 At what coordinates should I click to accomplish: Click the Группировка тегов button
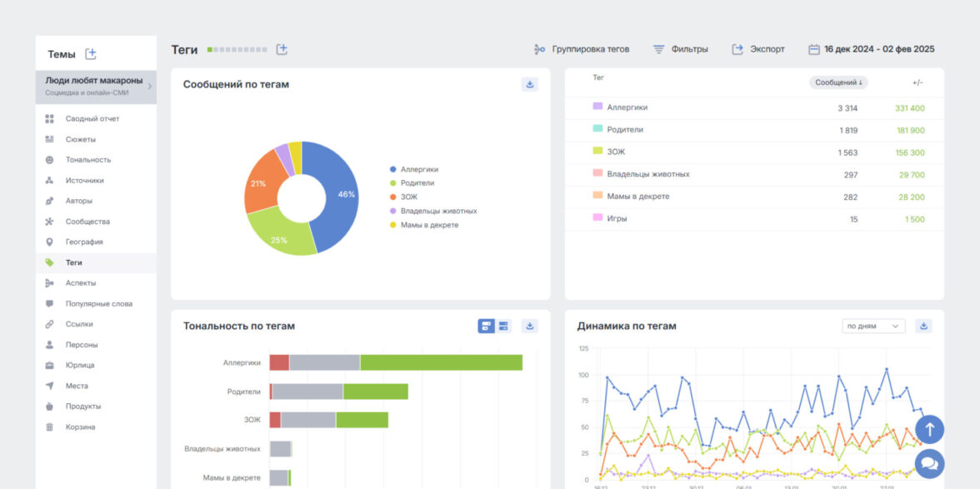point(581,49)
